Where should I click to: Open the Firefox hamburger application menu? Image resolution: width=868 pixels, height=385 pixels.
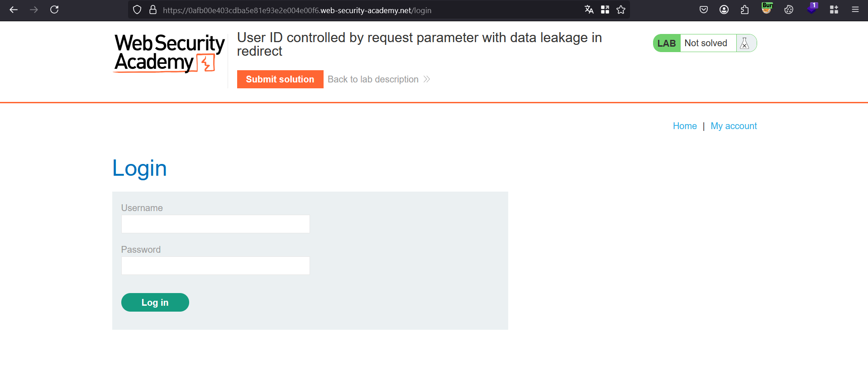tap(855, 10)
